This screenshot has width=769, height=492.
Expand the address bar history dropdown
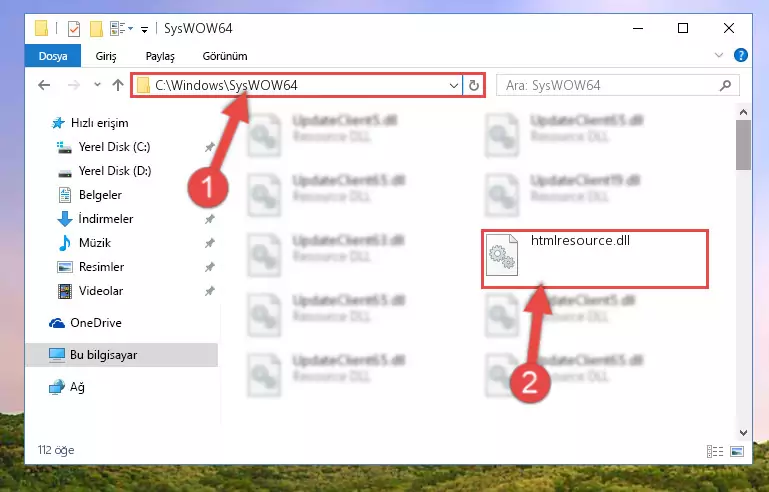point(454,86)
